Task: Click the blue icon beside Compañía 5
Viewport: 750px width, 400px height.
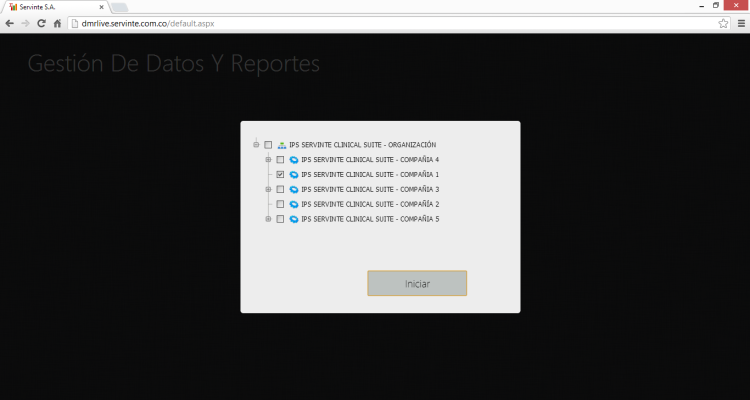Action: pyautogui.click(x=294, y=219)
